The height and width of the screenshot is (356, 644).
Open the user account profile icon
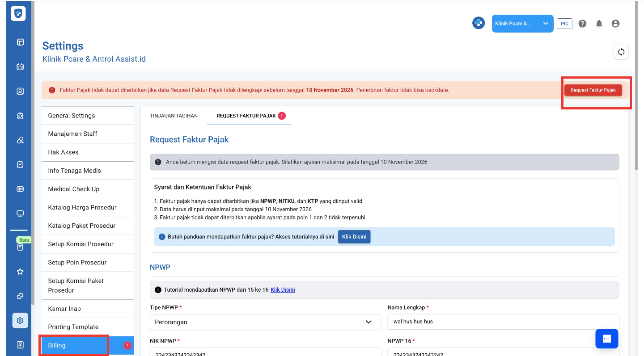click(x=615, y=24)
